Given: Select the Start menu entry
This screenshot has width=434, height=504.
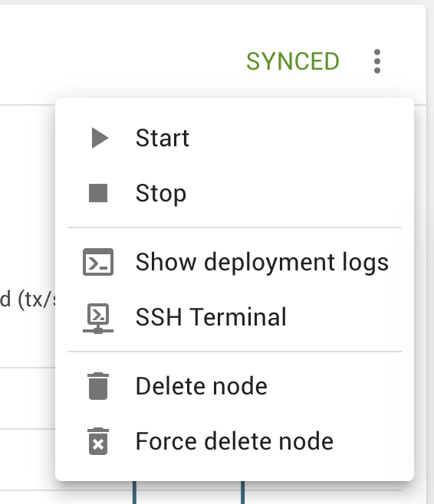Looking at the screenshot, I should [235, 138].
